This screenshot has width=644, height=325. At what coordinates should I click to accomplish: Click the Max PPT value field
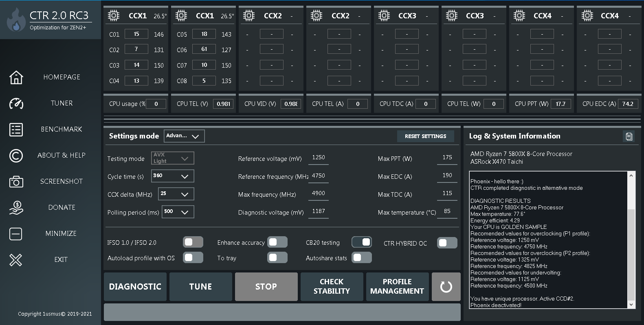447,158
